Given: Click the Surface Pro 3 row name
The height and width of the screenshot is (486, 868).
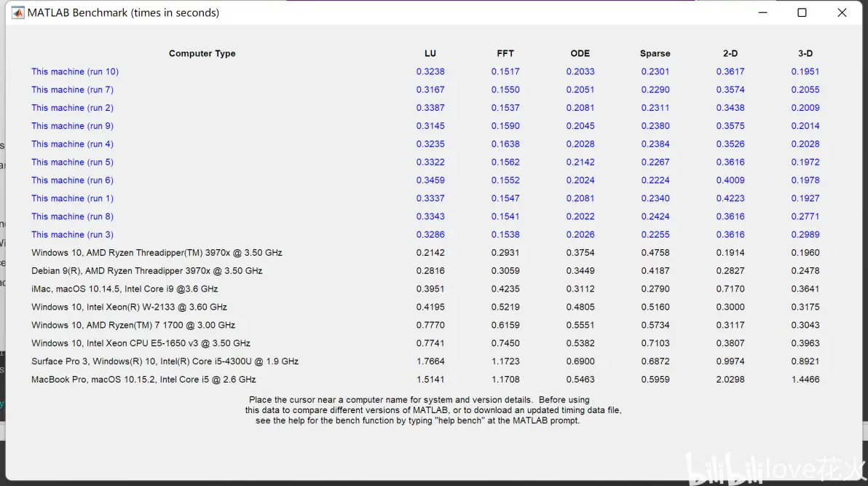Looking at the screenshot, I should click(x=165, y=361).
